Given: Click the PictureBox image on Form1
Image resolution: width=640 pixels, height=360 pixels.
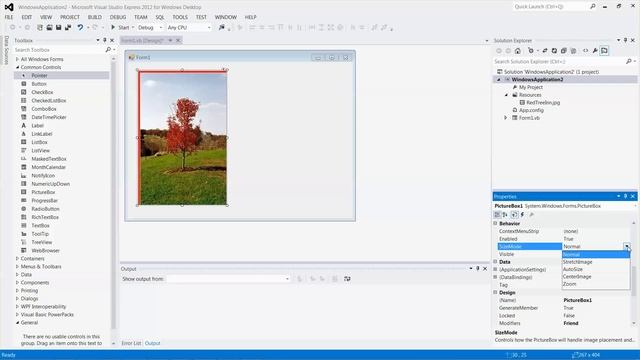Looking at the screenshot, I should 183,138.
